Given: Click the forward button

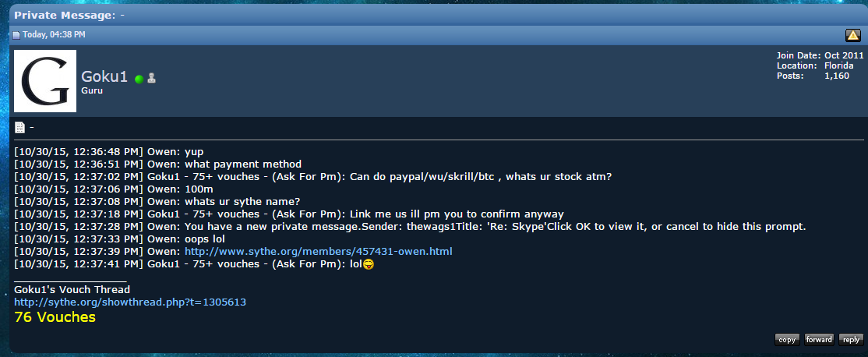Looking at the screenshot, I should (x=819, y=340).
